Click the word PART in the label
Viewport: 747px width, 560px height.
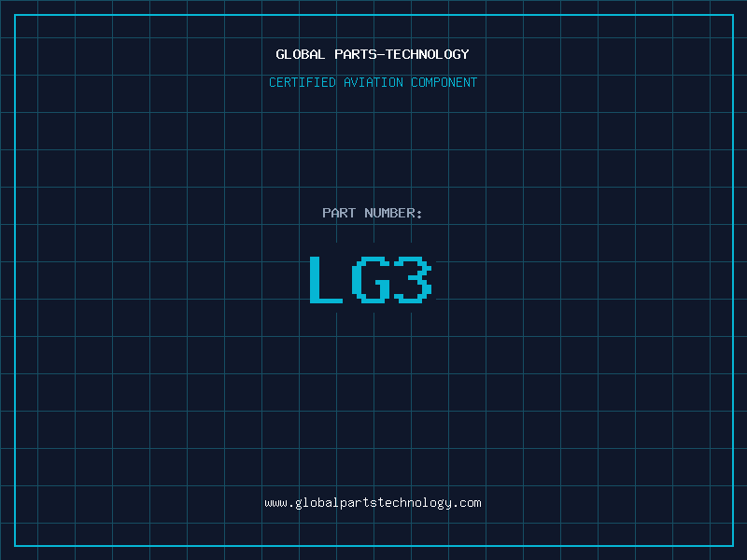(339, 213)
